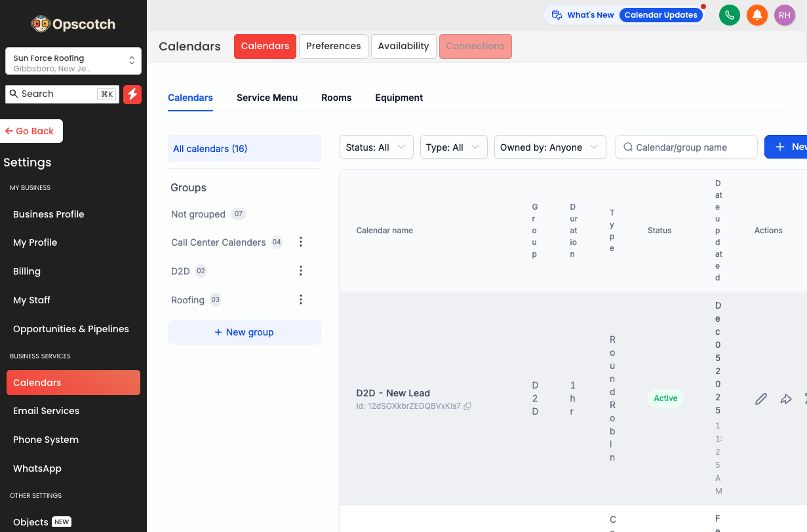Edit D2D - New Lead with pencil icon
Screen dimensions: 807x532
760,399
